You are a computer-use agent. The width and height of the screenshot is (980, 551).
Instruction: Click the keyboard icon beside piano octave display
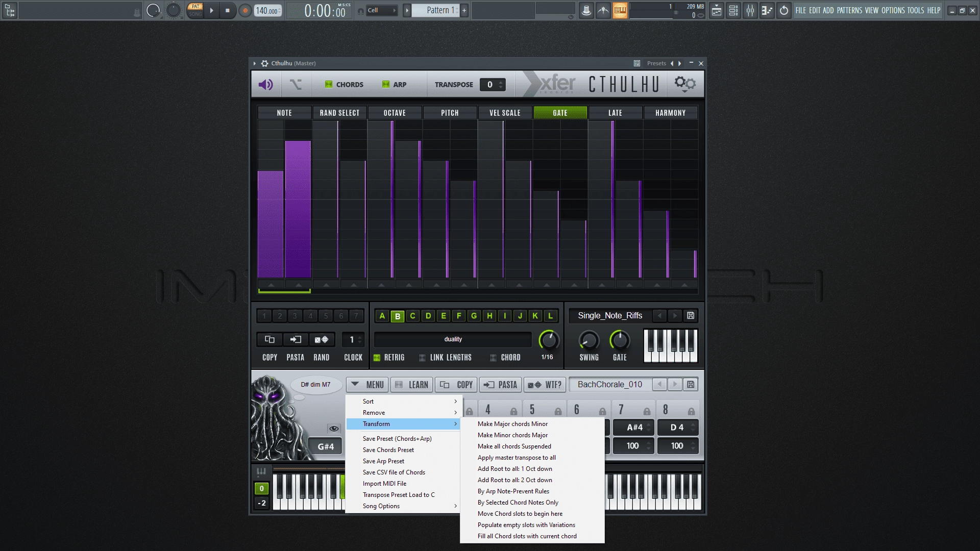(x=261, y=471)
